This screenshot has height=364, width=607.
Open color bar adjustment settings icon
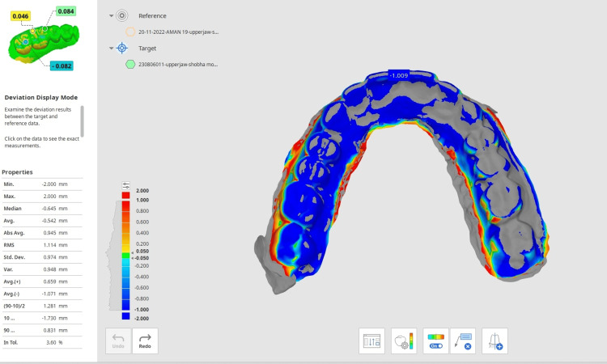click(x=125, y=185)
